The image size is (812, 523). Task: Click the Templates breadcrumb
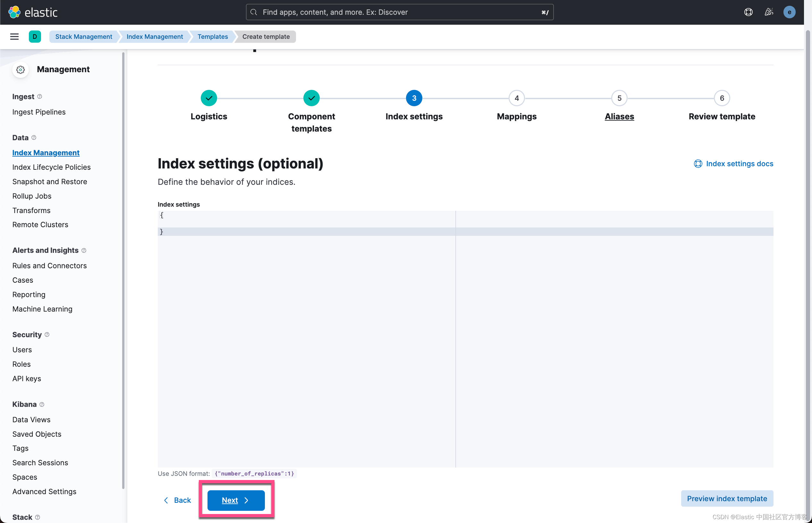click(x=213, y=37)
